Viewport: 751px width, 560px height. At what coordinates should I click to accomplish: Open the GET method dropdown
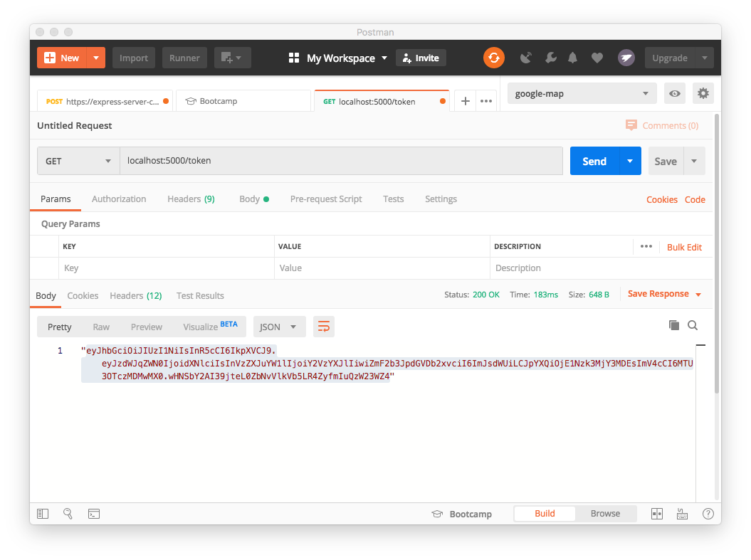click(x=78, y=160)
